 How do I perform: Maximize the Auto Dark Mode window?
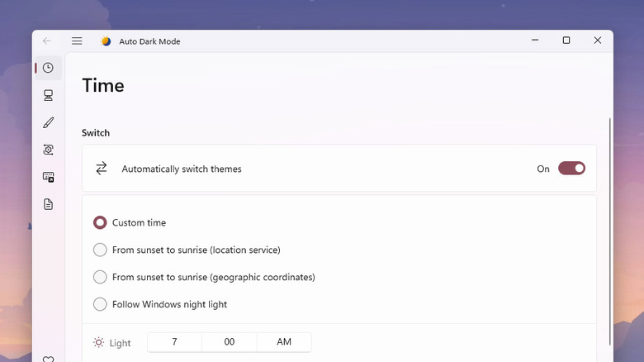pyautogui.click(x=566, y=40)
